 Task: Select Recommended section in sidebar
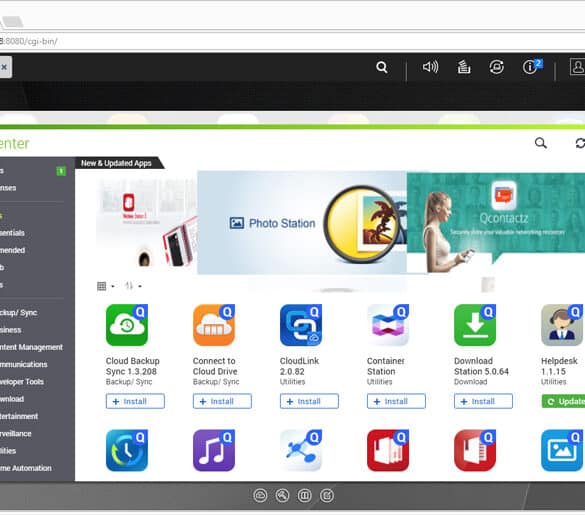[x=12, y=250]
